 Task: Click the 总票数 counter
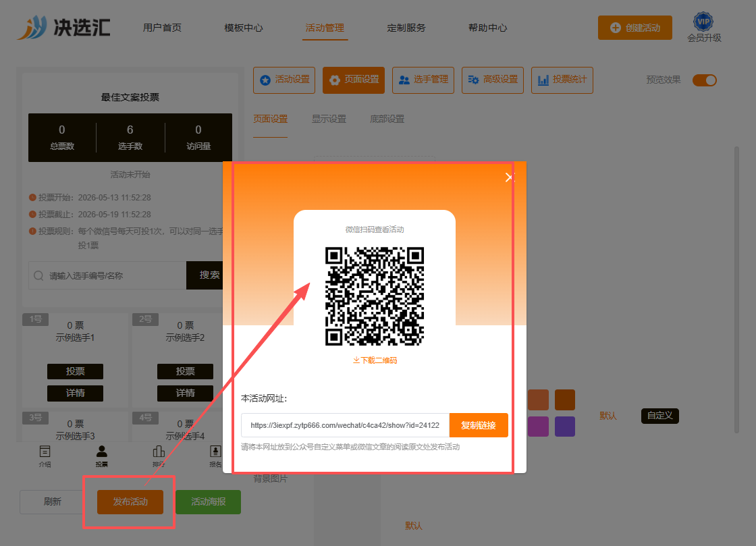61,137
